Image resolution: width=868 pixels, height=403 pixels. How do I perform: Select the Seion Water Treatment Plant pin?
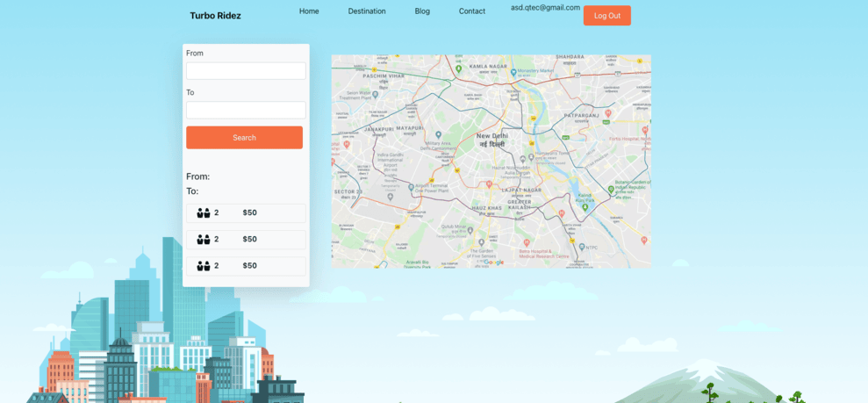tap(376, 95)
